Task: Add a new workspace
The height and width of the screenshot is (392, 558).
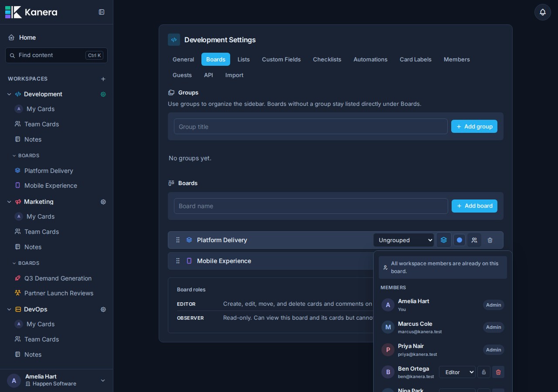Action: (x=103, y=79)
